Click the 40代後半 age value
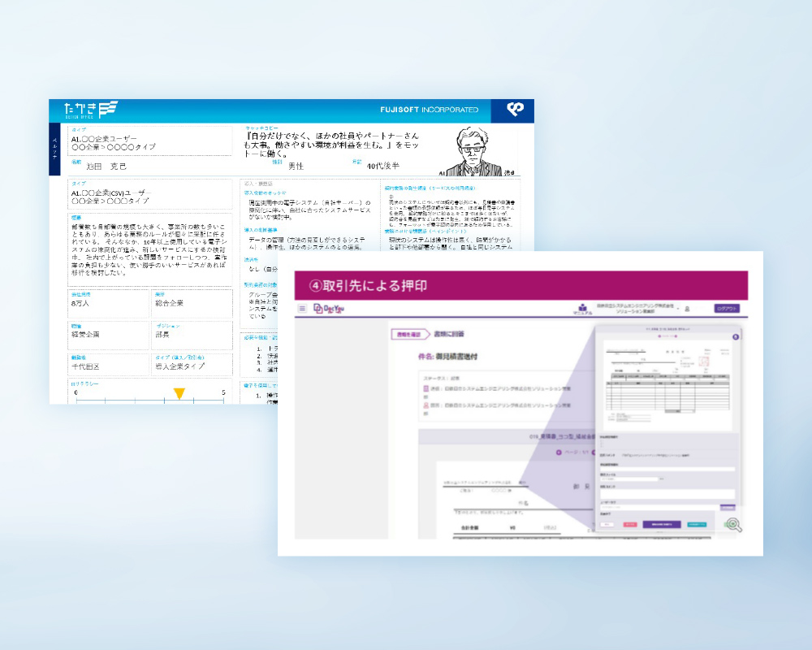The height and width of the screenshot is (650, 812). point(383,166)
